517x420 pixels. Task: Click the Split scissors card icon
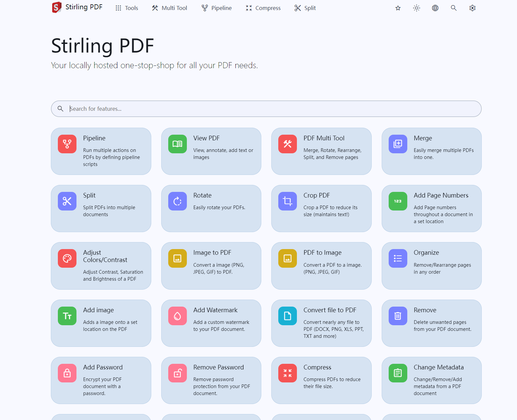click(67, 201)
